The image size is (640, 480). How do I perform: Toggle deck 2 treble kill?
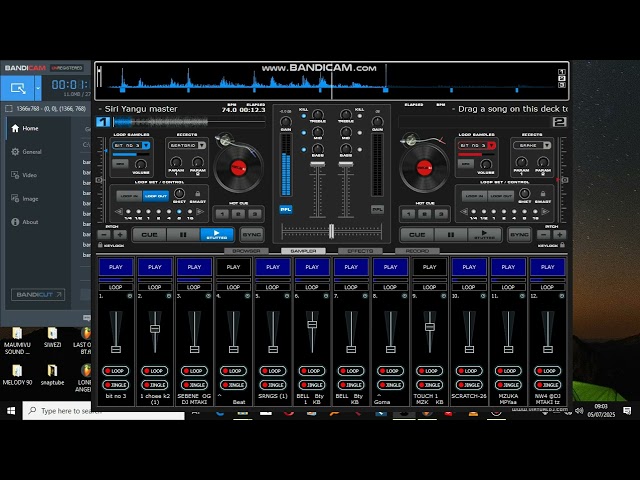tap(360, 116)
